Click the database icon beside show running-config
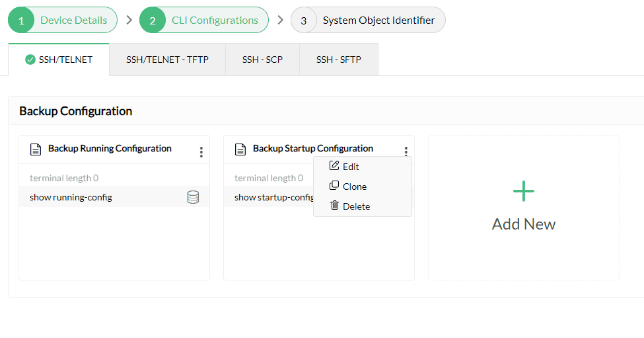 pyautogui.click(x=193, y=197)
